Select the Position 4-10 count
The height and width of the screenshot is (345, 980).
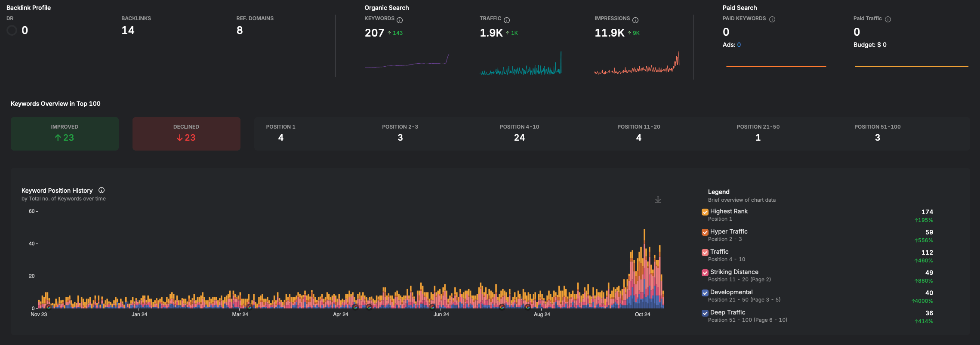519,138
